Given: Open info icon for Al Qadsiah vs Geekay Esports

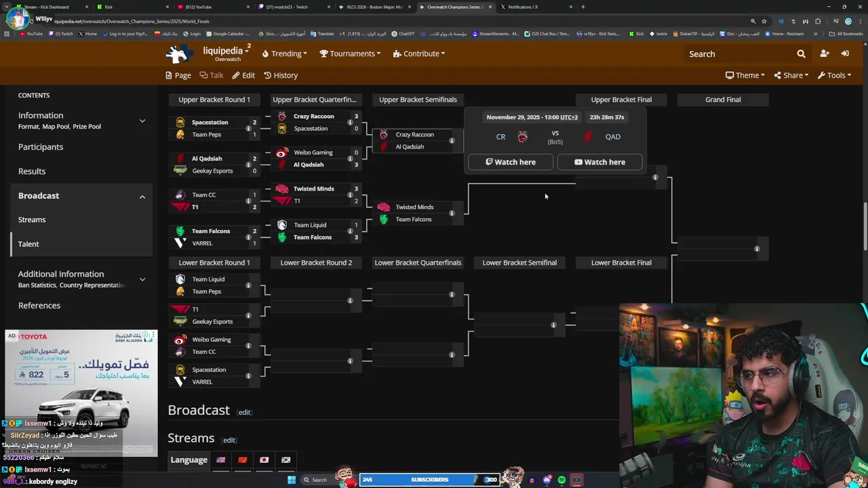Looking at the screenshot, I should pyautogui.click(x=248, y=165).
